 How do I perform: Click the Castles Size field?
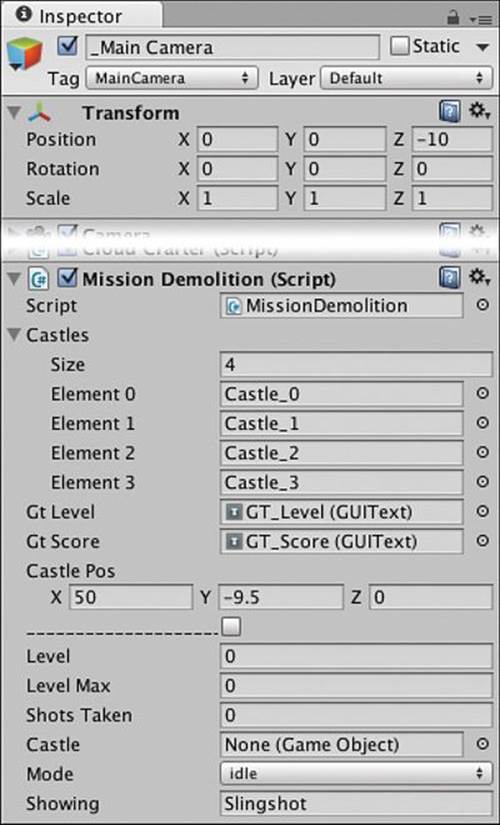coord(356,364)
